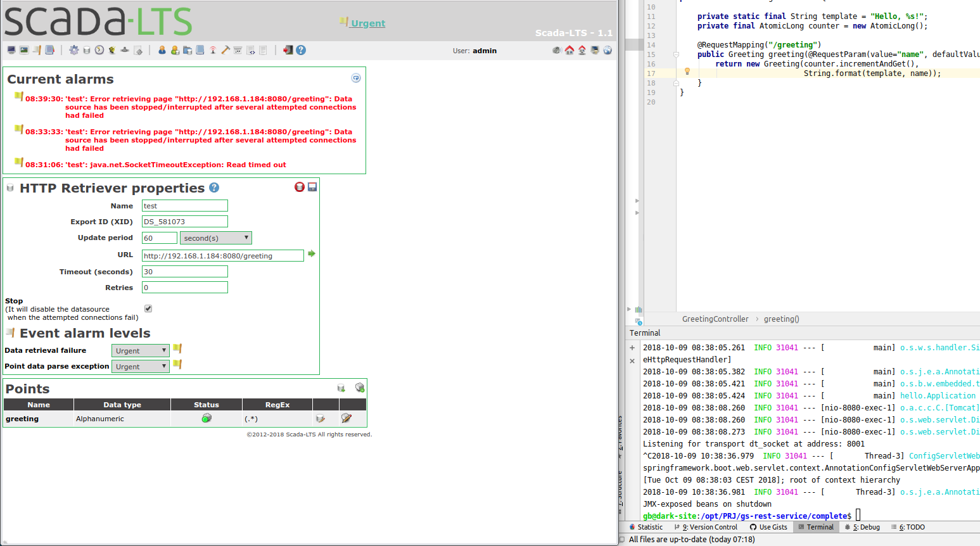This screenshot has width=980, height=546.
Task: Toggle the Stop on failed connections checkbox
Action: (148, 308)
